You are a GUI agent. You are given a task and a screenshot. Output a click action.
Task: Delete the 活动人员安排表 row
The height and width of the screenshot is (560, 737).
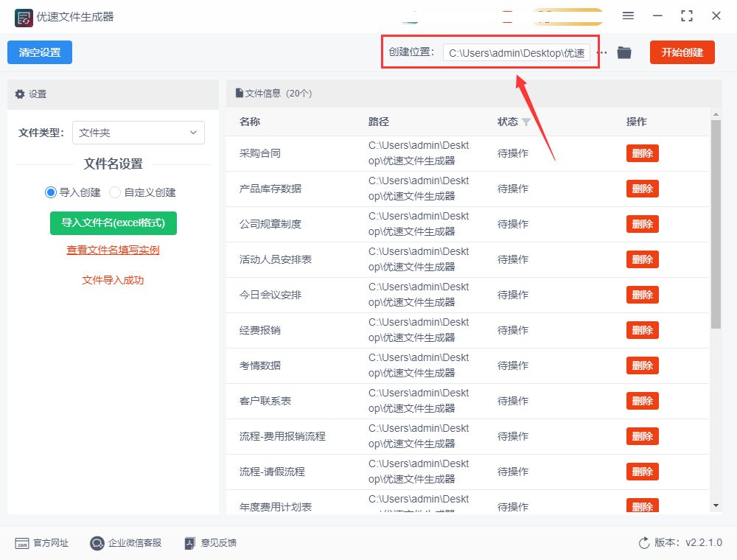643,259
